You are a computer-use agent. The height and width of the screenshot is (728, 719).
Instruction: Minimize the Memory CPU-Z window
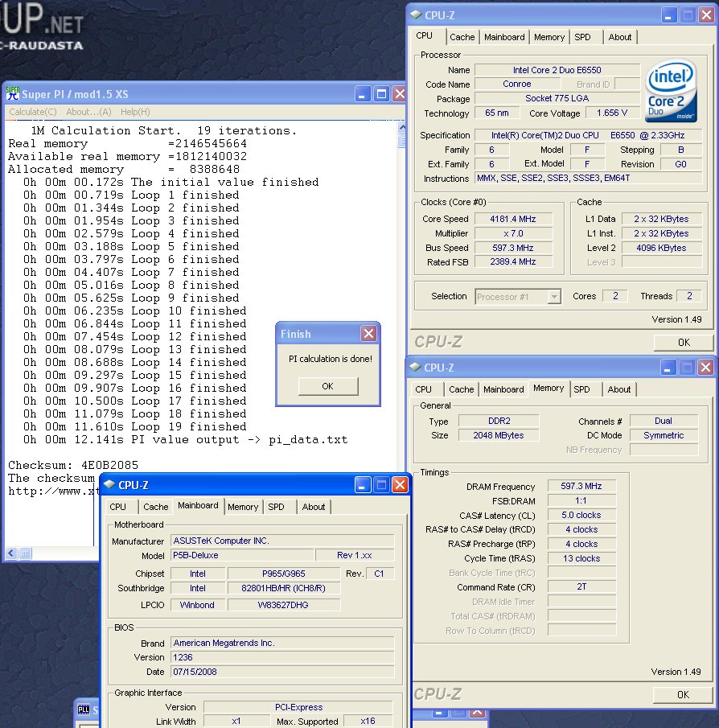pyautogui.click(x=668, y=368)
